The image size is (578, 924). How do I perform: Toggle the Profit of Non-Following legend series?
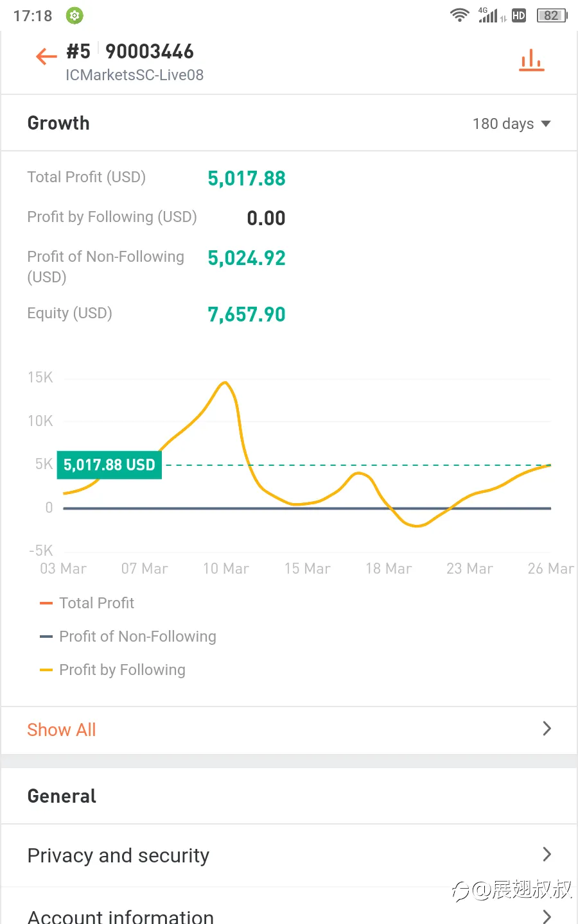click(x=128, y=637)
